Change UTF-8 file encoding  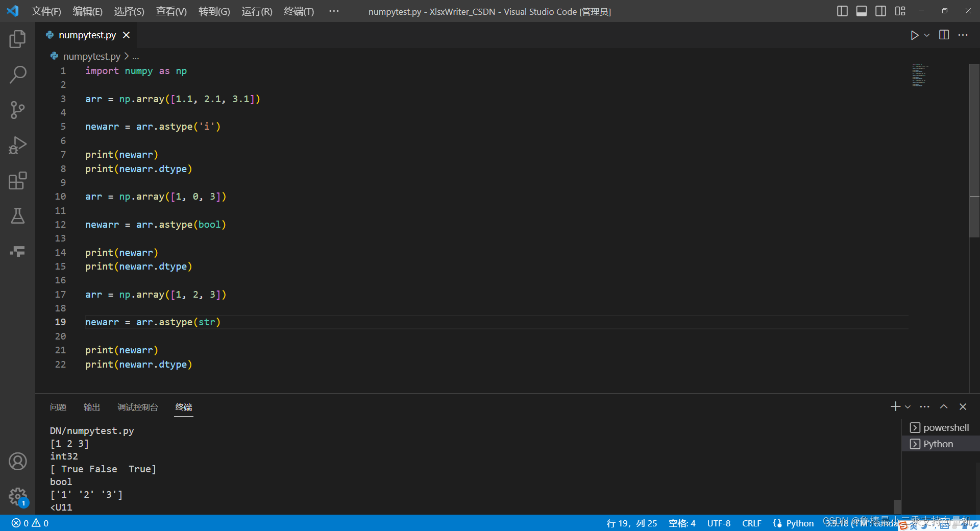[x=719, y=523]
